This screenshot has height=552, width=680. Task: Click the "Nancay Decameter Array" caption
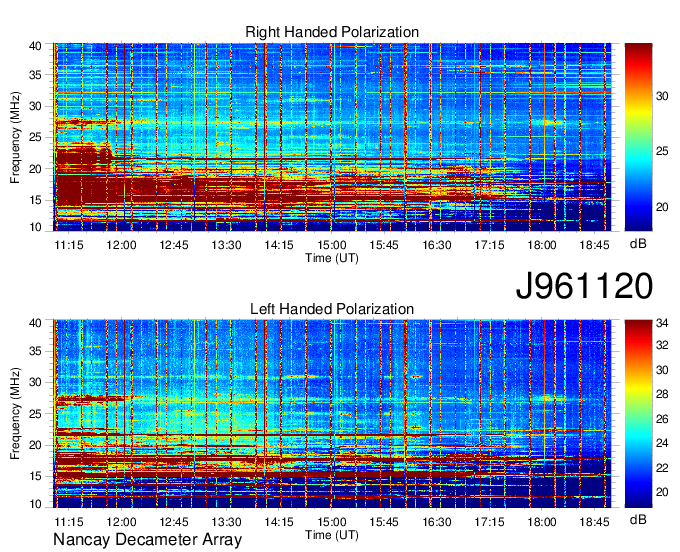[147, 540]
